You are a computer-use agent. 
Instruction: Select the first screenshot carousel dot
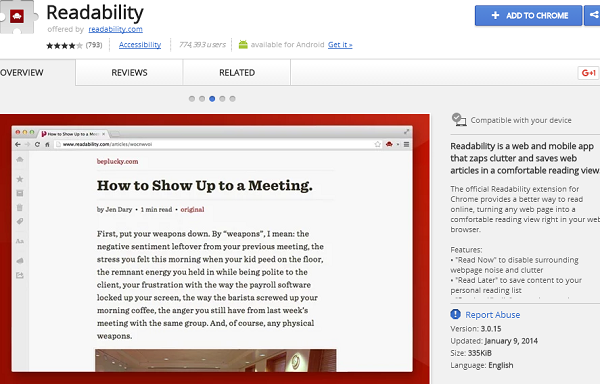tap(192, 99)
